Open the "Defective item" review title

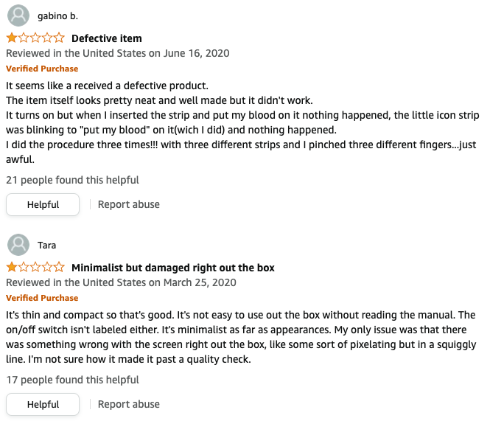pos(107,38)
